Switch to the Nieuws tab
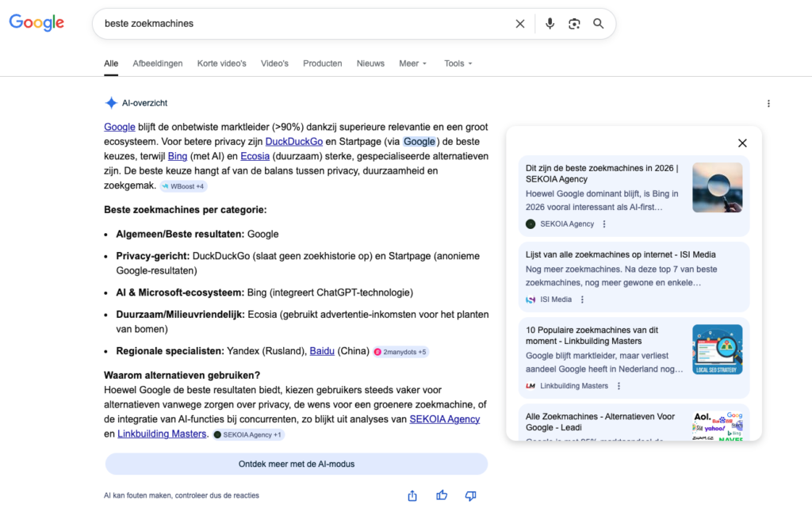812x512 pixels. [370, 63]
